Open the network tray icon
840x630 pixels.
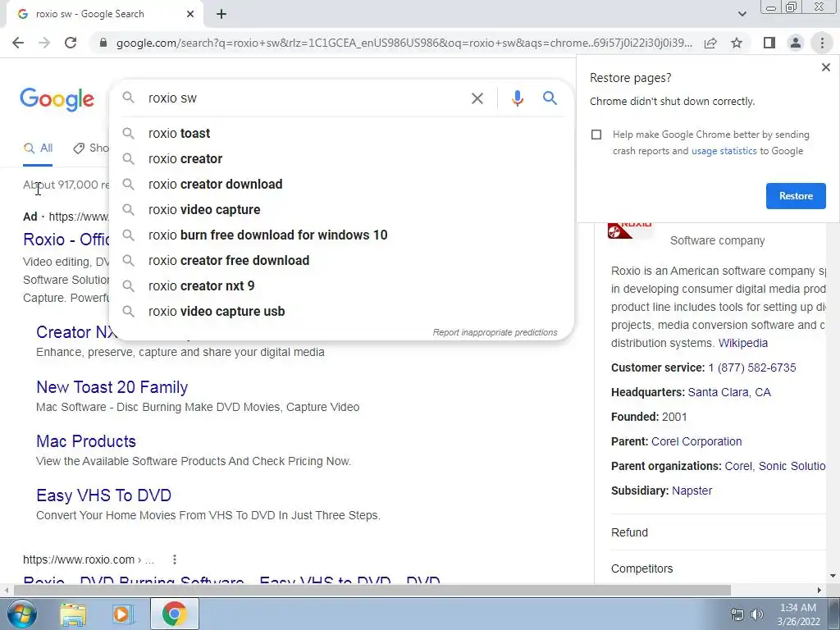click(737, 614)
